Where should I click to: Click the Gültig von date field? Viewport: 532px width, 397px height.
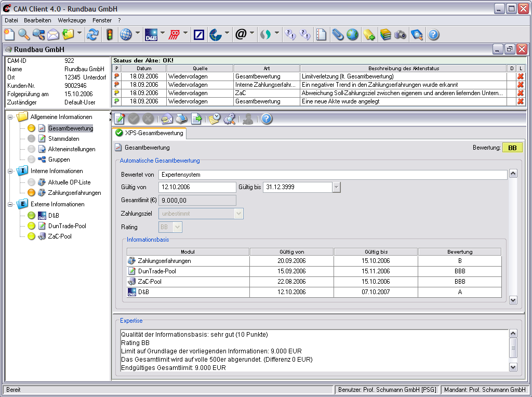coord(197,187)
